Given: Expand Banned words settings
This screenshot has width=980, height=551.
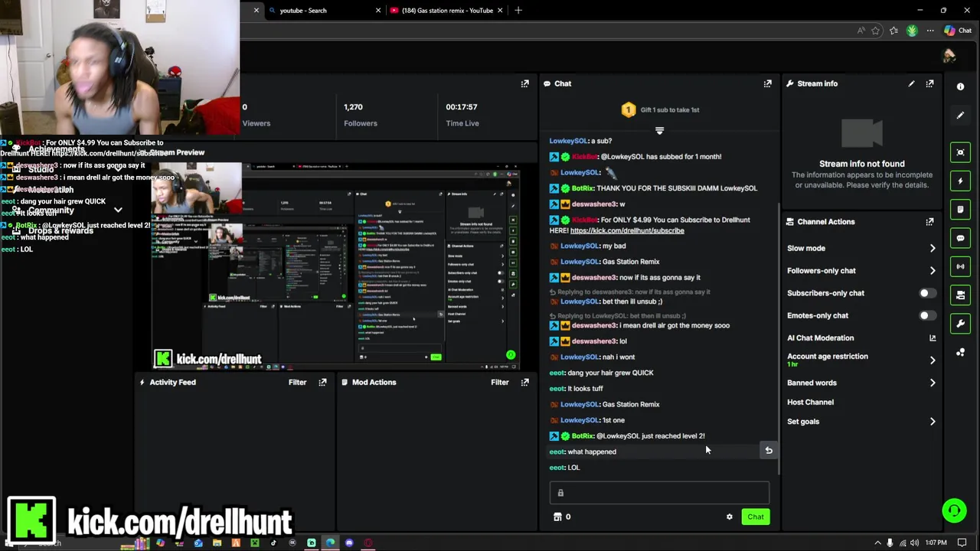Looking at the screenshot, I should point(933,383).
